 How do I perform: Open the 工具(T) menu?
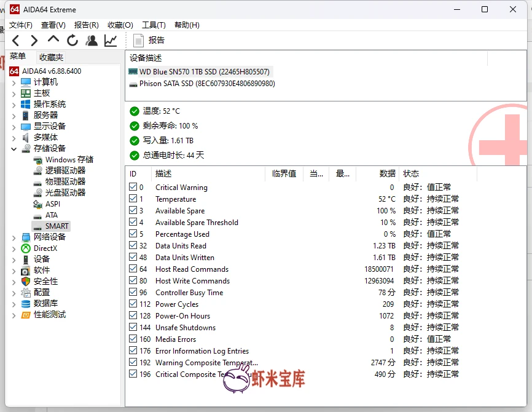pyautogui.click(x=154, y=25)
